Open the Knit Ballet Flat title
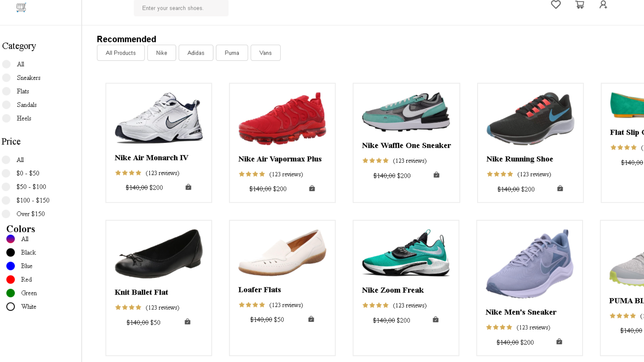This screenshot has height=362, width=644. (141, 292)
